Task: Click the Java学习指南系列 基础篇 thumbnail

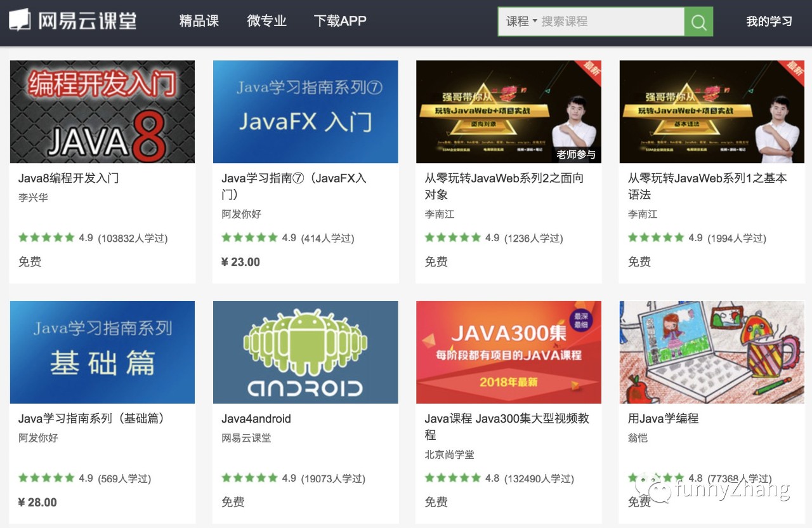Action: click(x=102, y=352)
